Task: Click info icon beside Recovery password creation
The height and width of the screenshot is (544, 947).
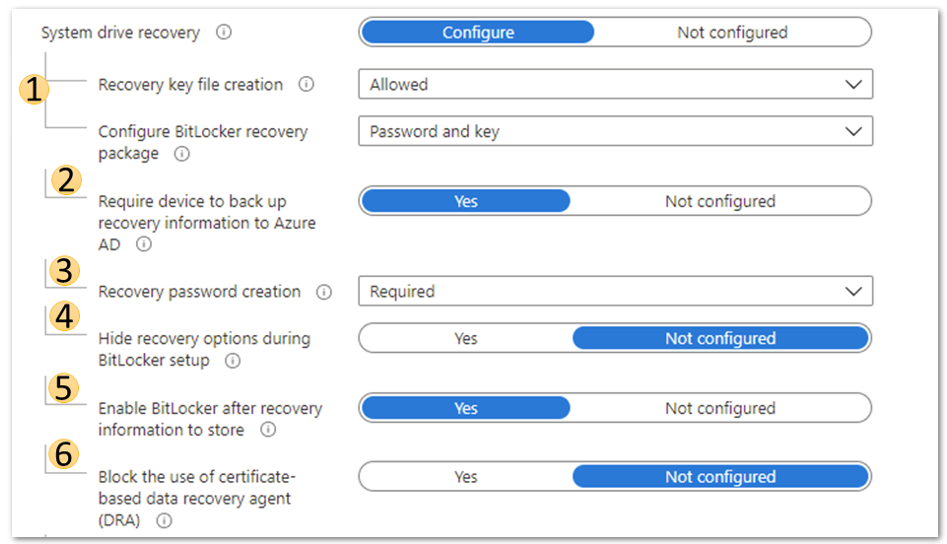Action: pos(324,292)
